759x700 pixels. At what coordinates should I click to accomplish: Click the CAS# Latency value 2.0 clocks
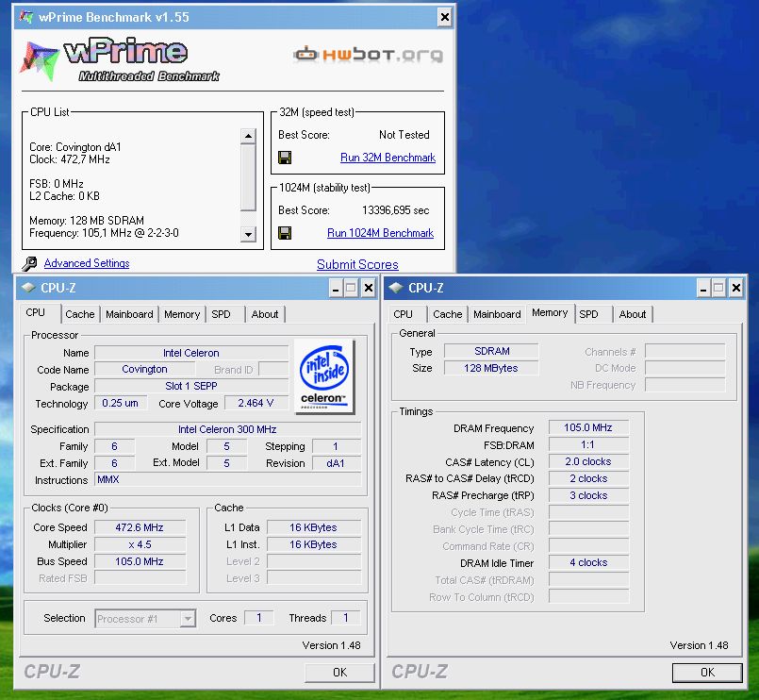pos(588,461)
